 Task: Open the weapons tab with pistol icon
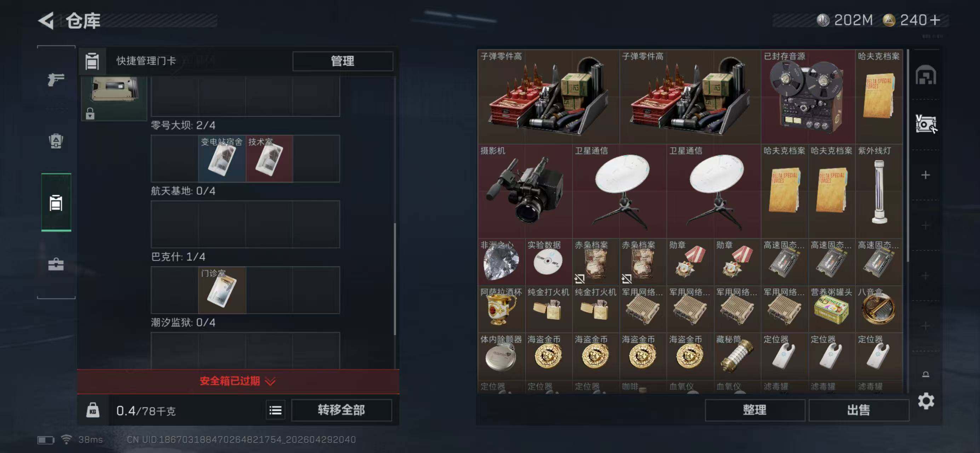pyautogui.click(x=56, y=80)
